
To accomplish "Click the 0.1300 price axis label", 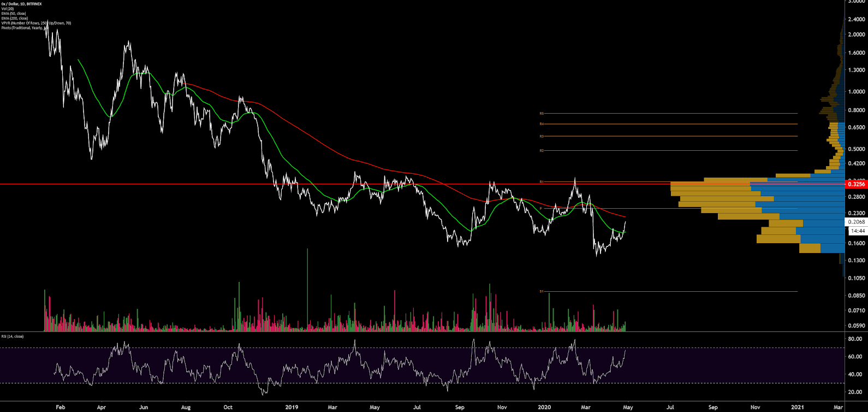I will (857, 261).
